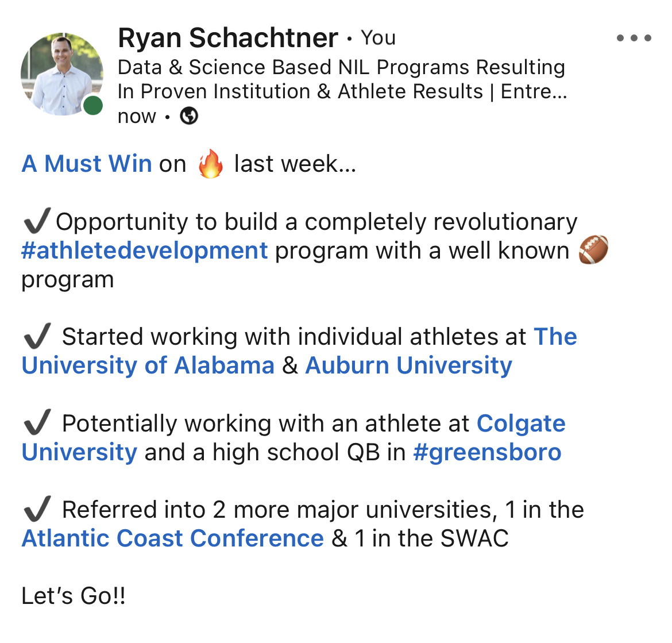Open Ryan Schachtner's profile photo
672x643 pixels.
click(x=62, y=74)
